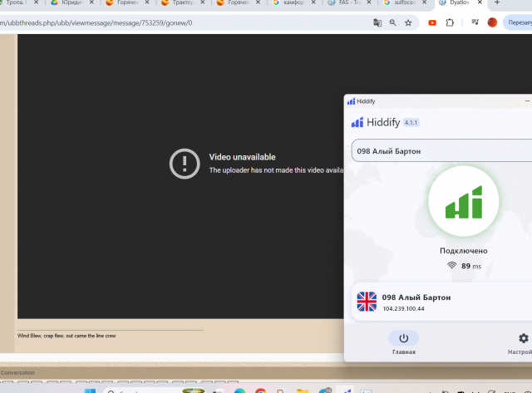The width and height of the screenshot is (532, 393).
Task: Open the Настройки gear icon in Hiddify
Action: pyautogui.click(x=523, y=339)
